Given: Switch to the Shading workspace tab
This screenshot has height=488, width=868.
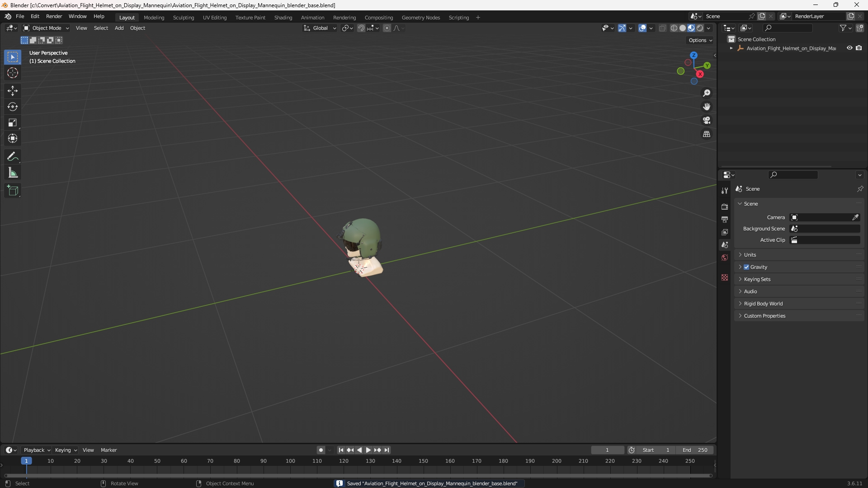Looking at the screenshot, I should tap(283, 18).
